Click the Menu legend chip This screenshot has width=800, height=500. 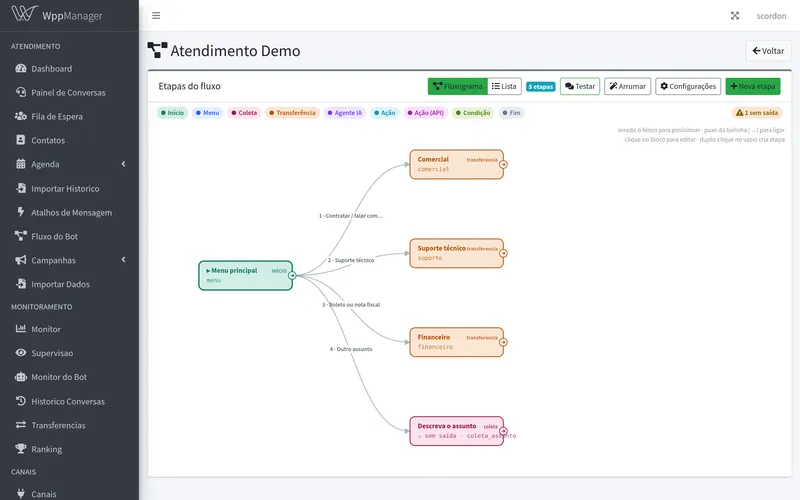(x=208, y=113)
